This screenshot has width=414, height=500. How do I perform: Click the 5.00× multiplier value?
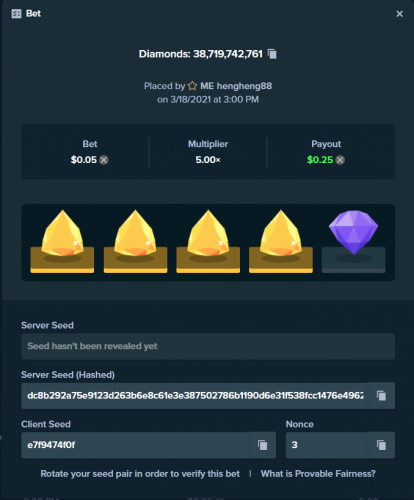[x=208, y=160]
